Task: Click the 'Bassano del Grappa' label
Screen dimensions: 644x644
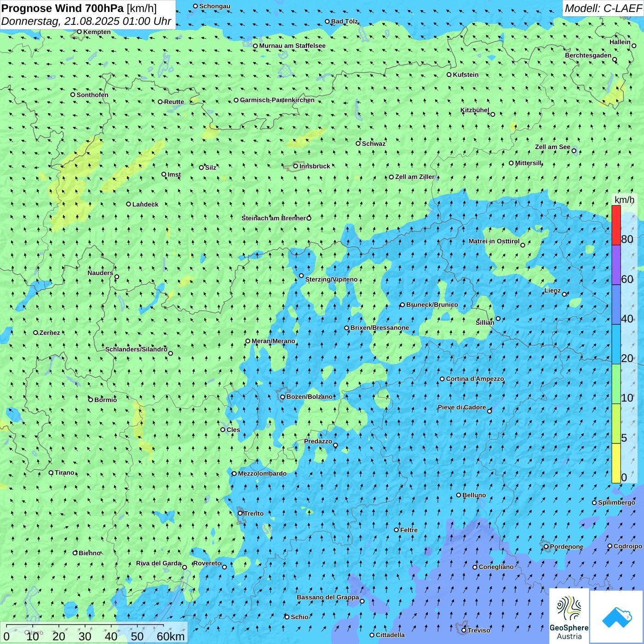Action: 328,597
